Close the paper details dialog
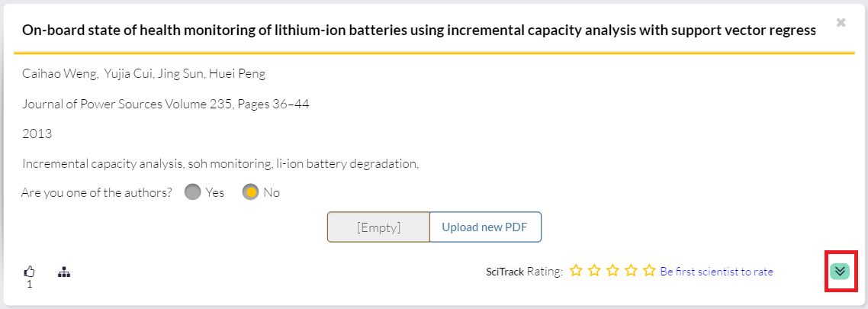 841,23
